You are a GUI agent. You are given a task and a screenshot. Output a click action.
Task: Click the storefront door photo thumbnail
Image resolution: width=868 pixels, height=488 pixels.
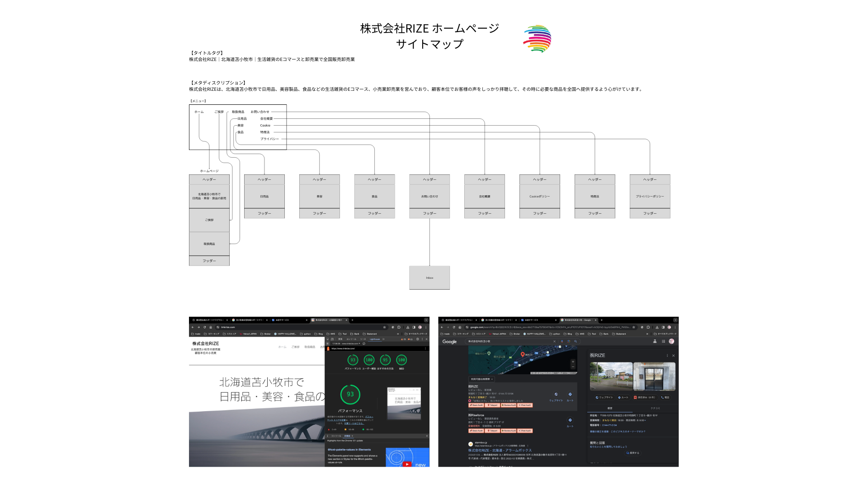654,376
